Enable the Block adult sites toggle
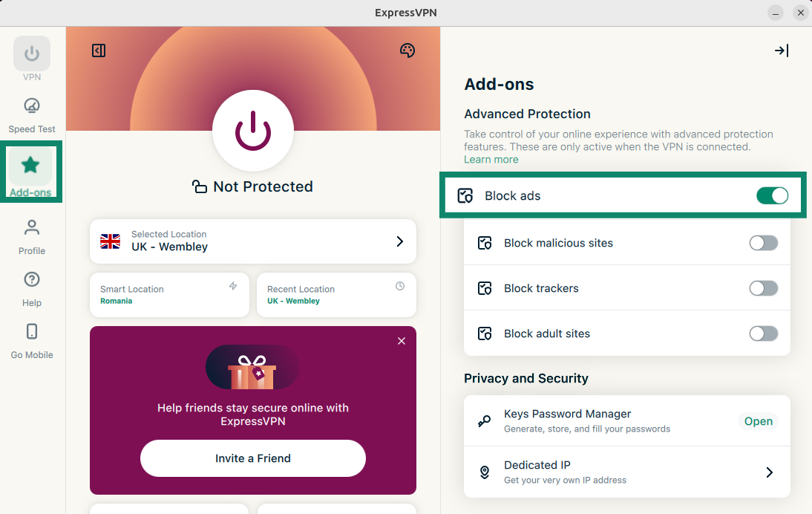Image resolution: width=812 pixels, height=514 pixels. [763, 334]
